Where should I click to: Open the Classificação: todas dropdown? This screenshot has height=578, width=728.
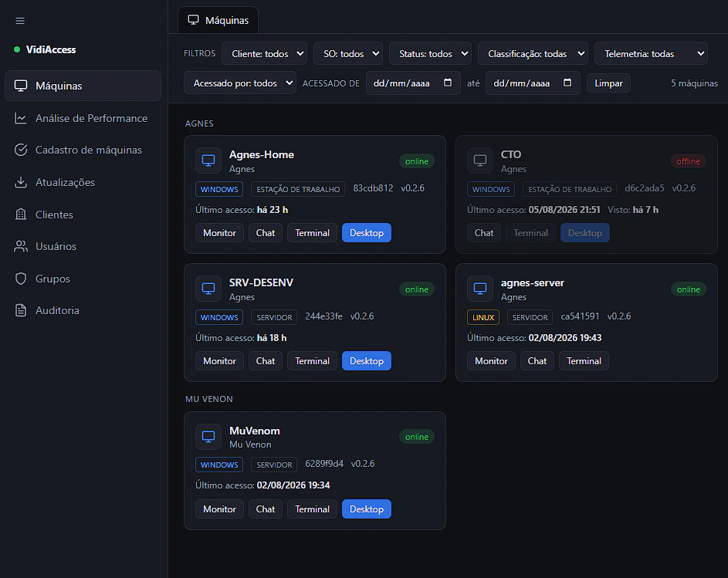pyautogui.click(x=533, y=54)
